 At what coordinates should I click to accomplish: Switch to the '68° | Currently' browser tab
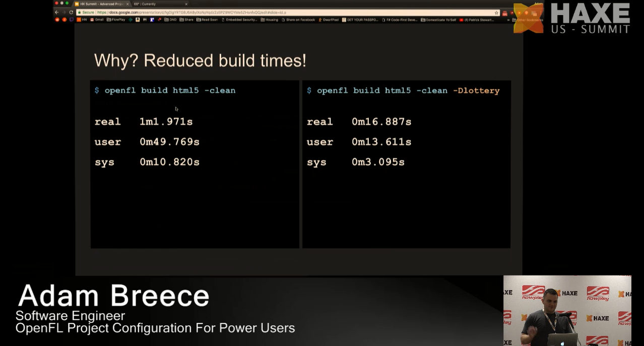pos(160,4)
